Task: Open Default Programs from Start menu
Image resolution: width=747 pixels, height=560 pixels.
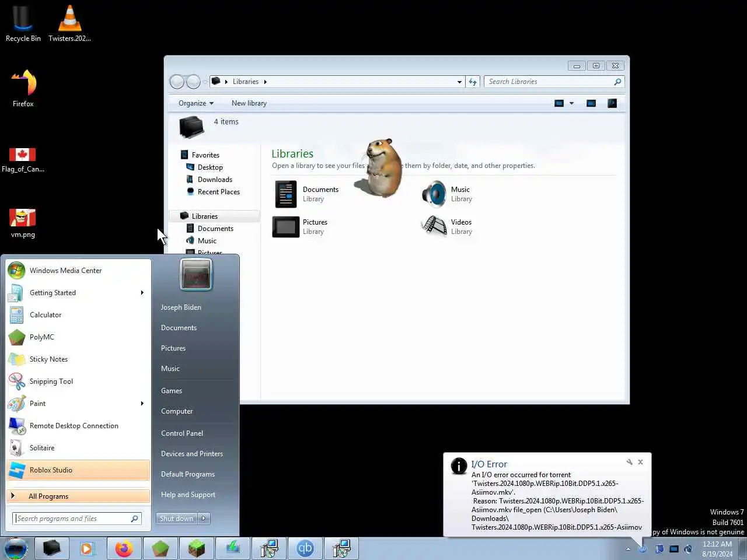Action: coord(188,474)
